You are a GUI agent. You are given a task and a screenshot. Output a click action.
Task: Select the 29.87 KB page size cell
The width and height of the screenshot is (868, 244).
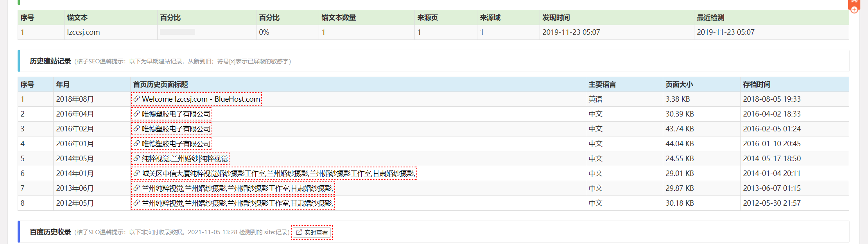coord(701,188)
